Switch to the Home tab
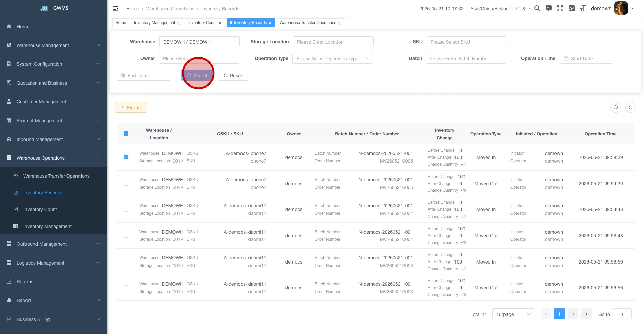 click(x=121, y=23)
